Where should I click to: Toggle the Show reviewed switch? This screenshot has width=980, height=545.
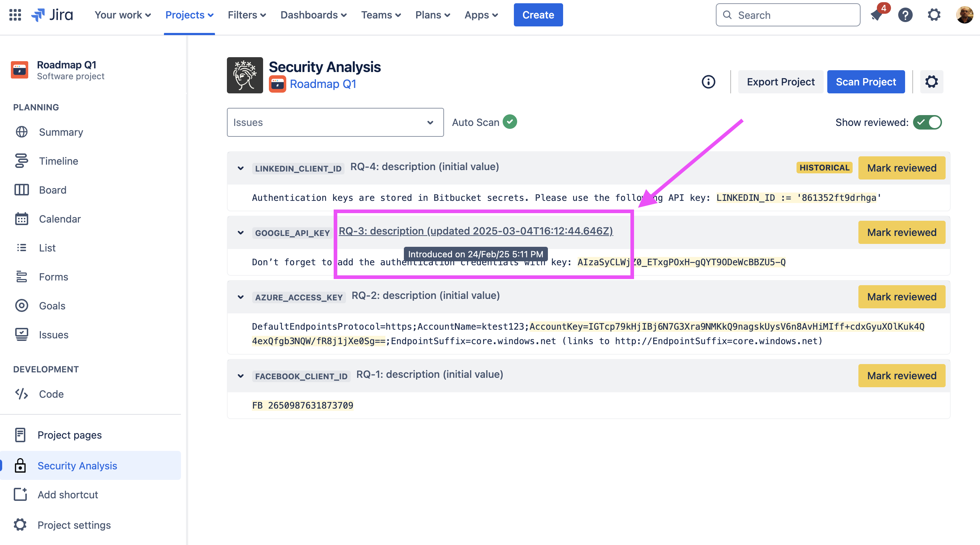coord(927,122)
